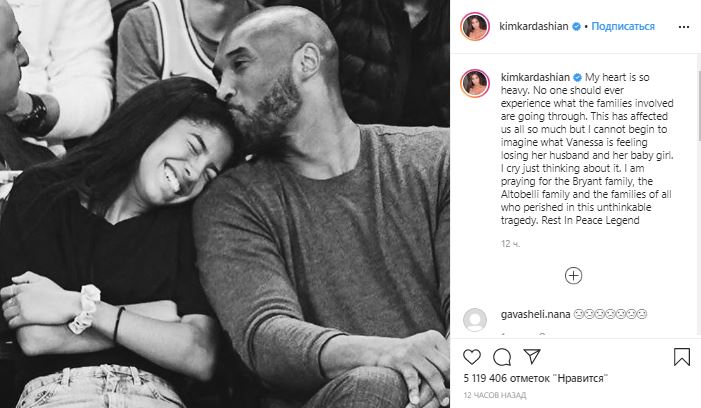701x408 pixels.
Task: View the 5 119 406 likes count list
Action: pos(536,379)
